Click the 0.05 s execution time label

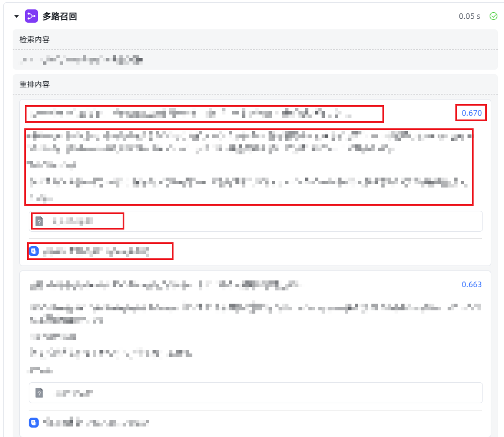coord(469,16)
